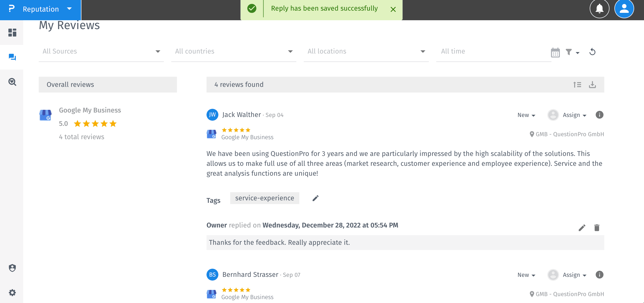
Task: Refresh reviews with the reset icon
Action: (x=593, y=52)
